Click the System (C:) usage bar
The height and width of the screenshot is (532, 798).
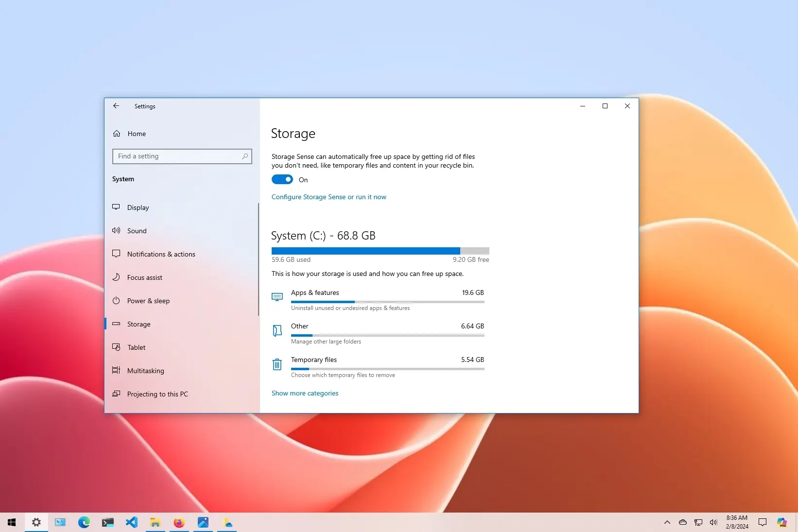381,251
